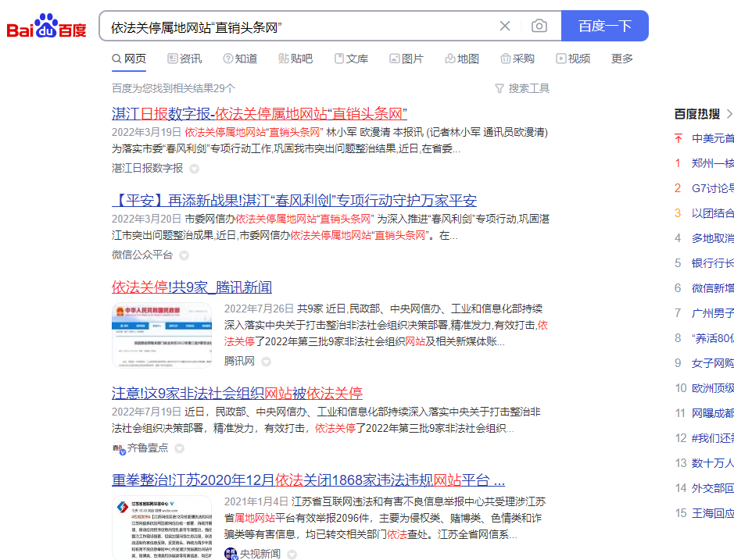Open the 湛江日报数字报 result headline
The width and height of the screenshot is (734, 560).
(260, 114)
